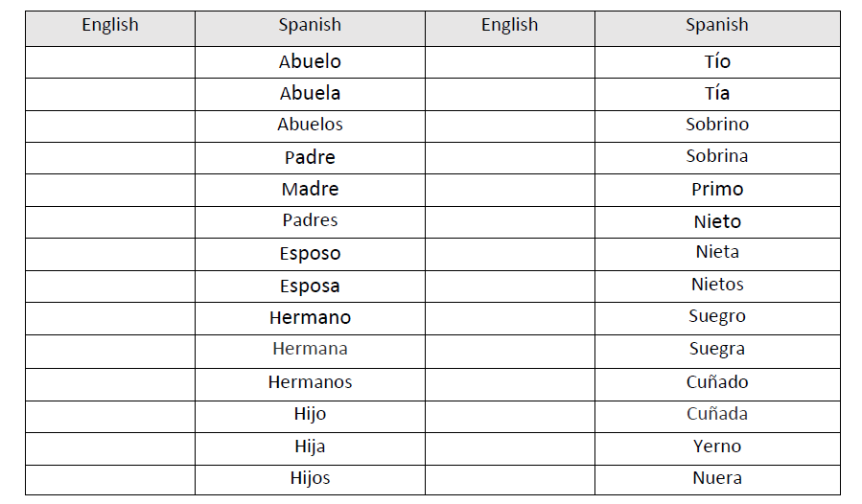Screen dimensions: 862x504
Task: Select the Hermanos cell
Action: (310, 382)
